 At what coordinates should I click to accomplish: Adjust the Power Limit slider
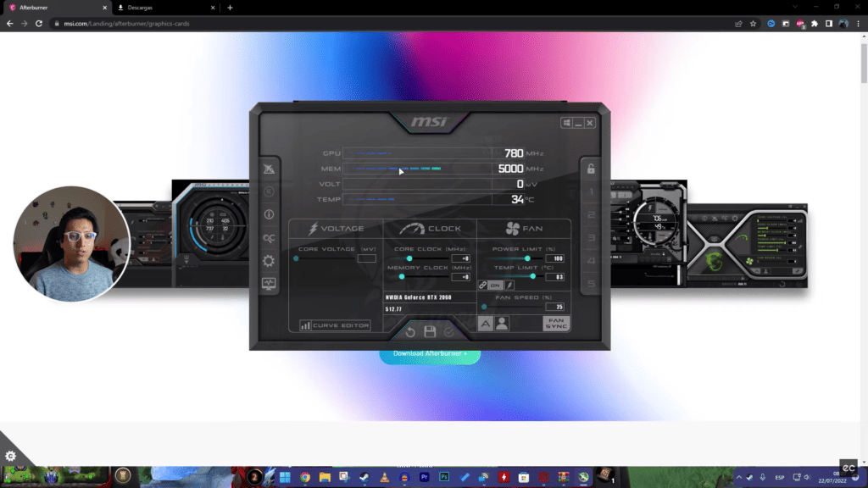(x=515, y=258)
